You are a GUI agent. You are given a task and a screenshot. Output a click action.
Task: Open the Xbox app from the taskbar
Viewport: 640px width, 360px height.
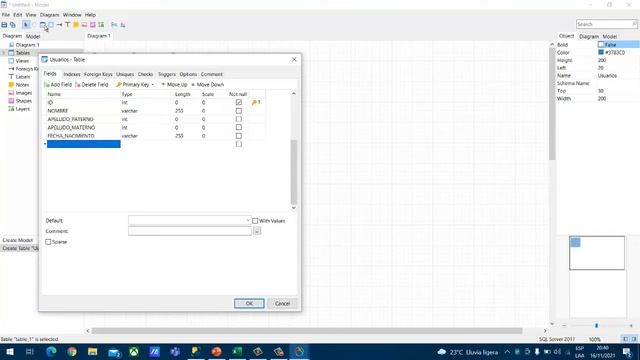tap(134, 351)
